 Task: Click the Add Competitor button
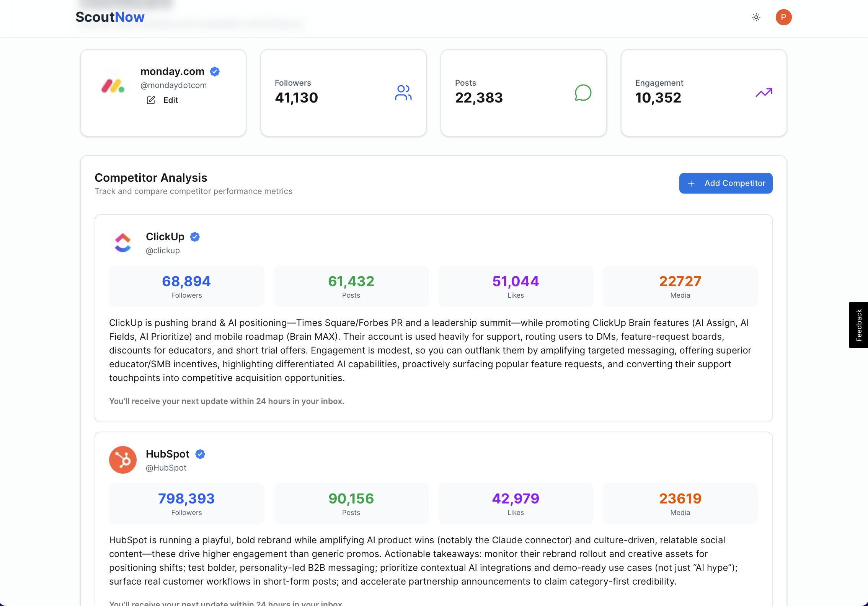[x=726, y=183]
